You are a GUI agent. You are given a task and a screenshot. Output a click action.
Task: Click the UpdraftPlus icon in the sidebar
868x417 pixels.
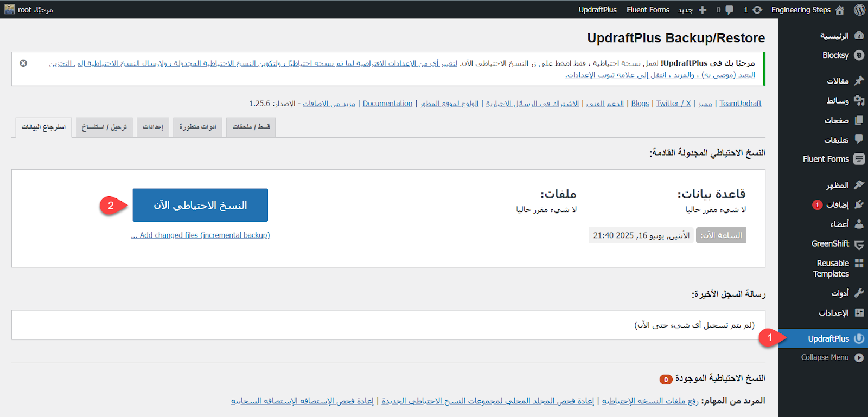(x=859, y=338)
